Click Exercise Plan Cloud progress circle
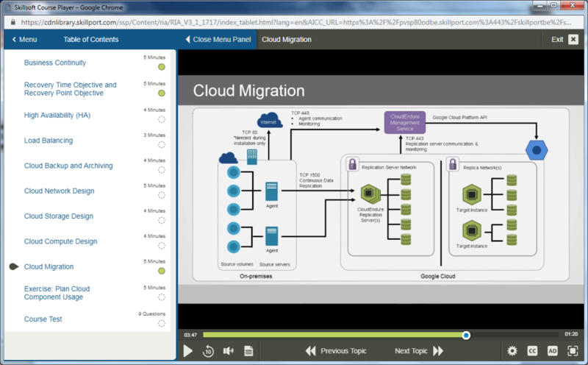 point(162,297)
